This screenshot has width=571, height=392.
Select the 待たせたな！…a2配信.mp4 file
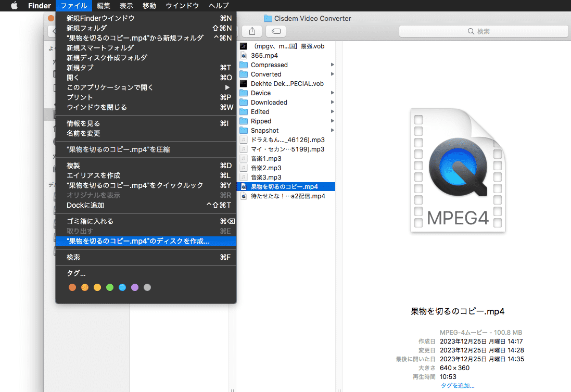(x=287, y=196)
